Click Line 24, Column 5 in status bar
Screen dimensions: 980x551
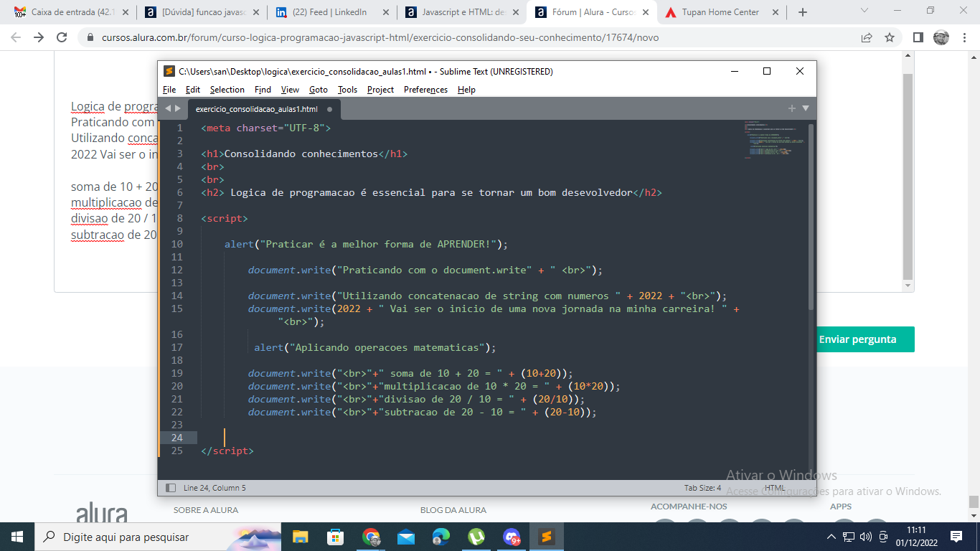(215, 488)
